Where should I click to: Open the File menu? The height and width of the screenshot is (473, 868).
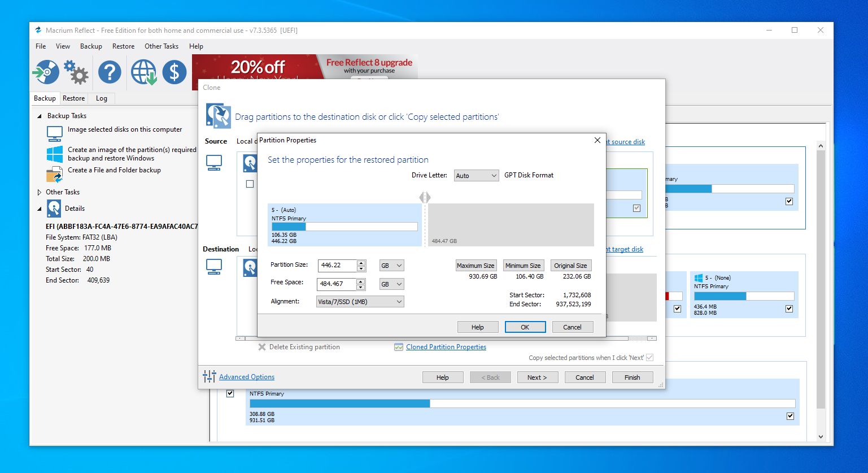click(41, 46)
